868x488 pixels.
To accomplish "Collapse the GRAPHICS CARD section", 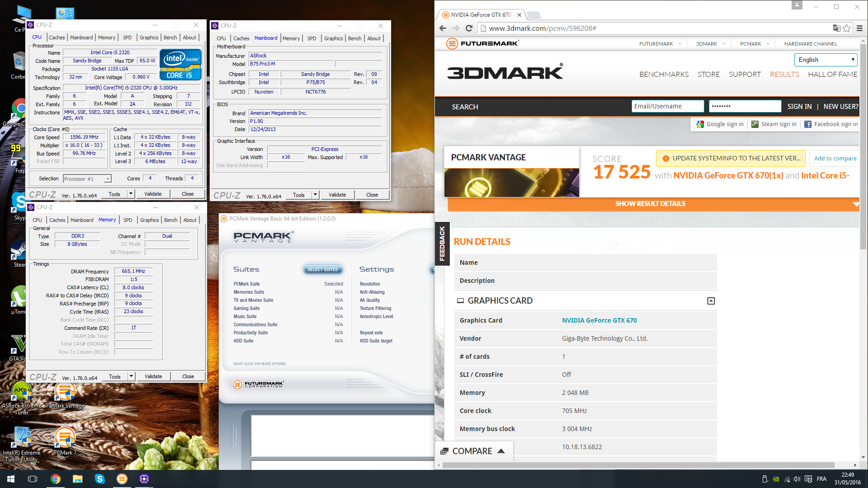I will 711,301.
